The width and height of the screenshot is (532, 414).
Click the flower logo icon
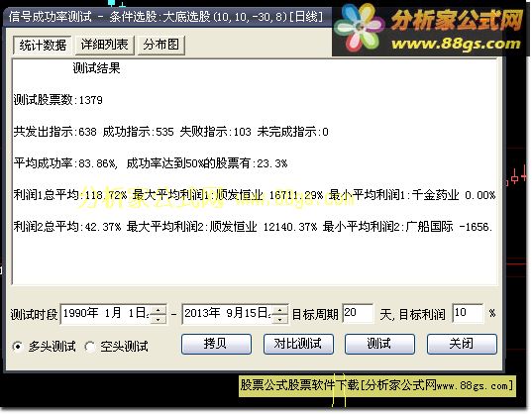click(359, 28)
